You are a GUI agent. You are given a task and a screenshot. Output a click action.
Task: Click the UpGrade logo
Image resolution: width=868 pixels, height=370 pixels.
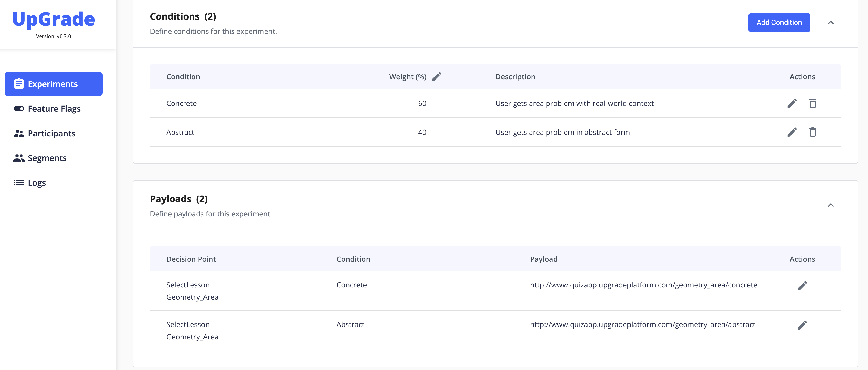click(54, 19)
